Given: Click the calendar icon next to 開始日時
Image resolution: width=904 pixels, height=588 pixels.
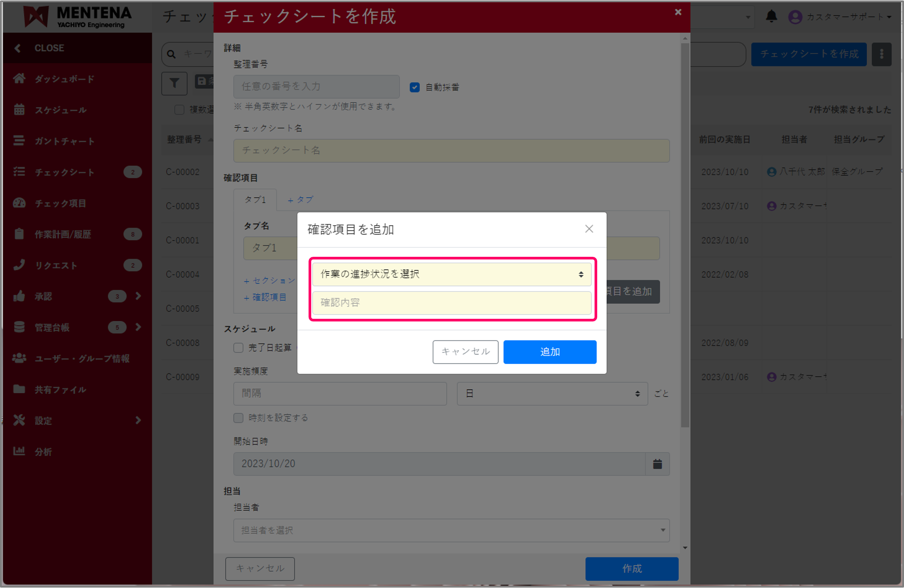Looking at the screenshot, I should (x=657, y=464).
